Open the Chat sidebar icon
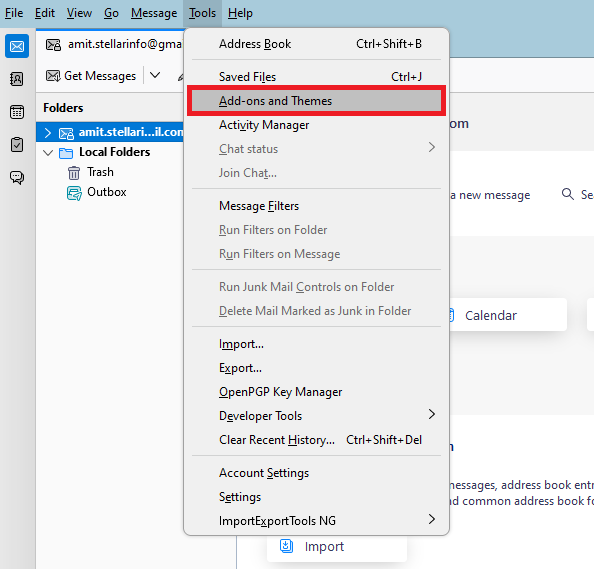The width and height of the screenshot is (594, 569). [x=17, y=177]
